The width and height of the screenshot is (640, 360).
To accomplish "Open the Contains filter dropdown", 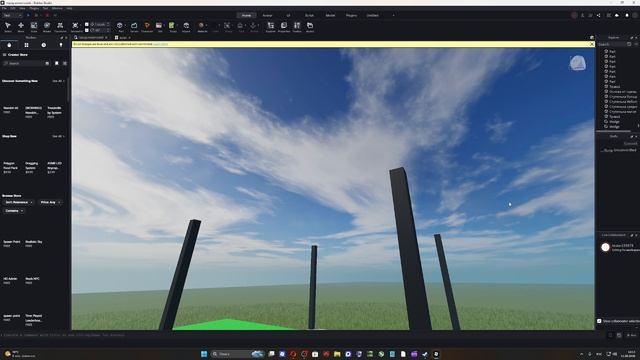I will coord(14,211).
